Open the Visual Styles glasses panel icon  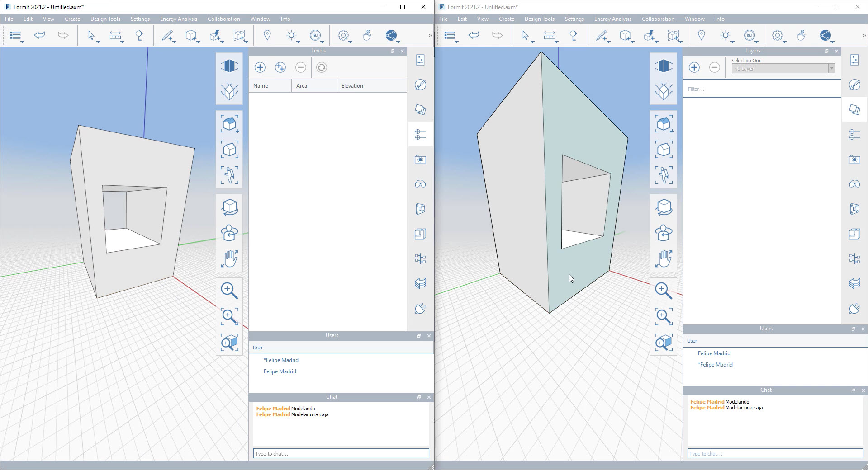(420, 184)
